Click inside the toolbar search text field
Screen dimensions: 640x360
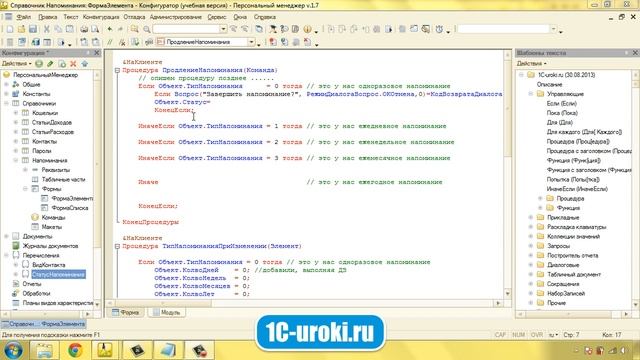[187, 29]
